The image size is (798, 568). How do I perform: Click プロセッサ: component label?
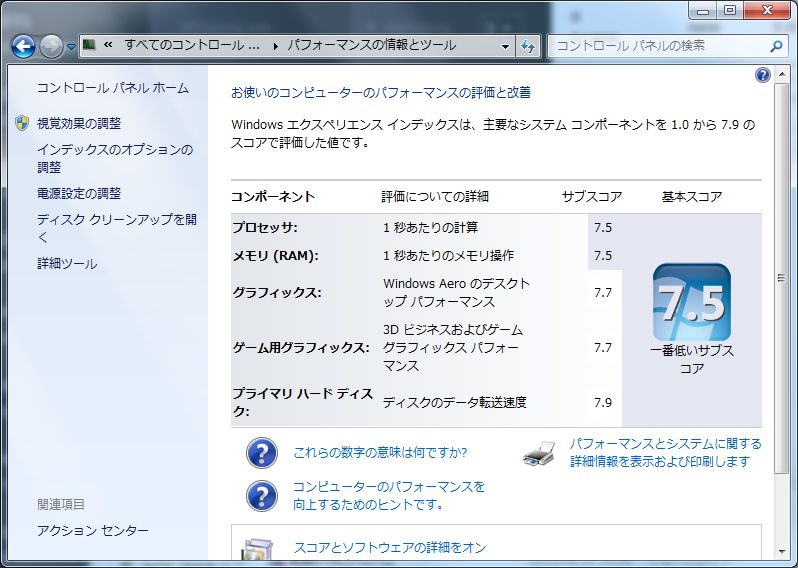tap(265, 228)
